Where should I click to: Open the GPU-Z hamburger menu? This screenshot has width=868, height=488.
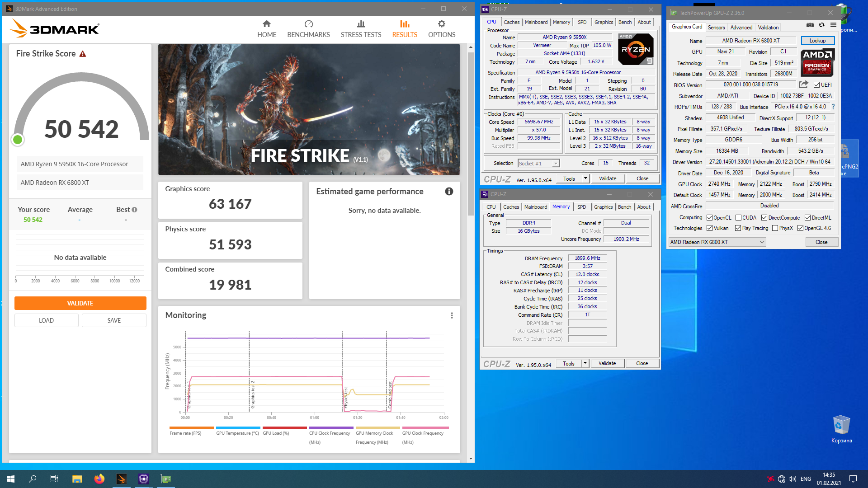tap(833, 25)
